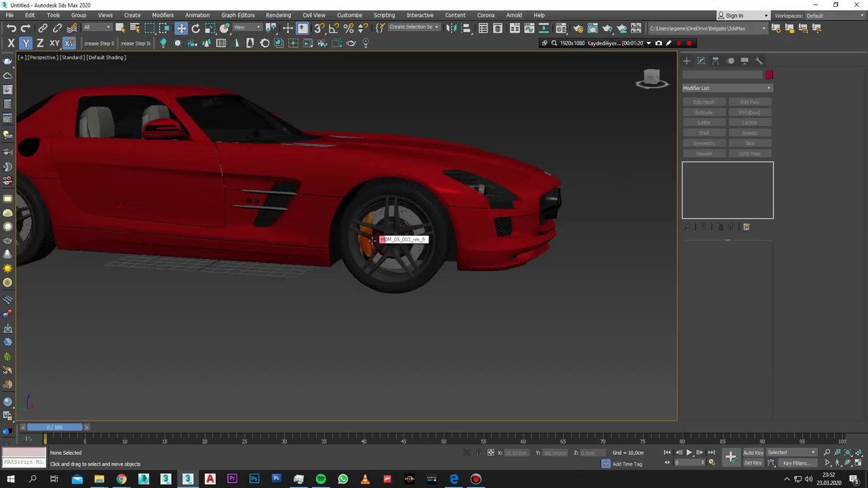
Task: Restrict to XY plane constraint
Action: point(54,43)
